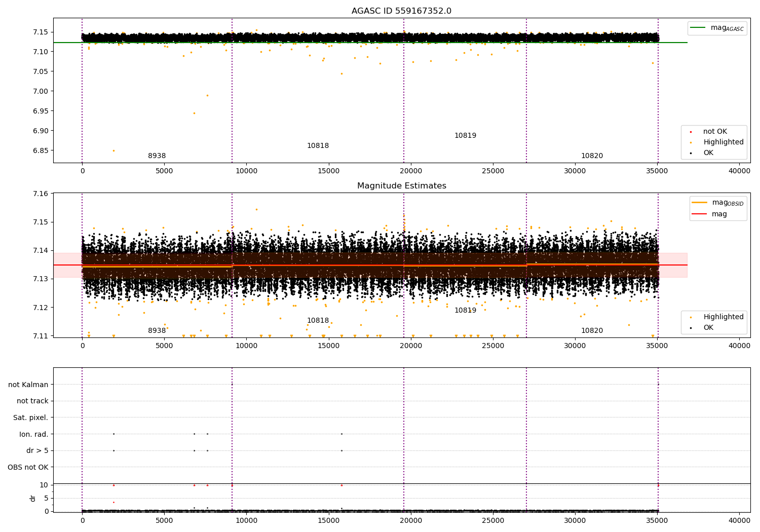Click 'OK' legend entry in middle plot
Image resolution: width=760 pixels, height=532 pixels.
708,328
